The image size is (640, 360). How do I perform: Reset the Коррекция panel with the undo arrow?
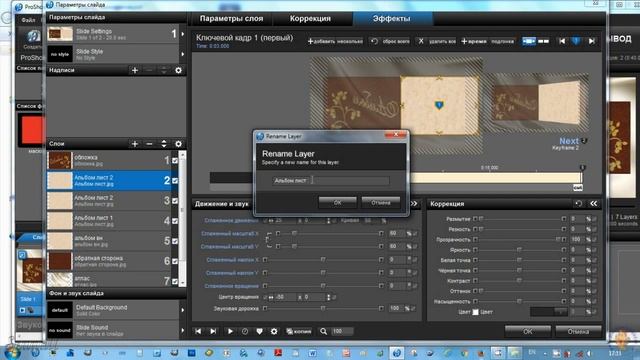pos(578,203)
